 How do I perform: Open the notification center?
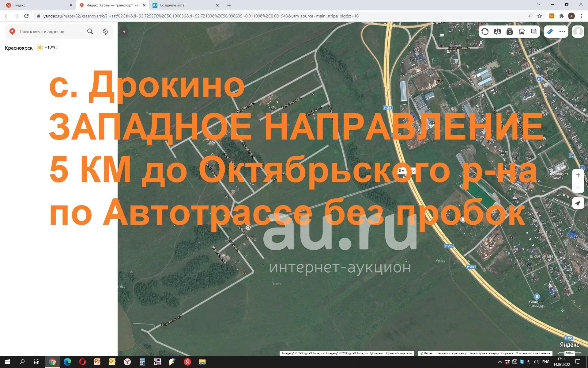click(578, 362)
